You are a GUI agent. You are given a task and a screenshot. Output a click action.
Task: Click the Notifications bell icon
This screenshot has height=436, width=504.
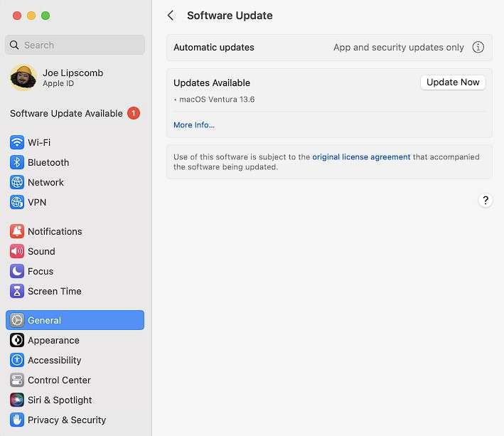(x=17, y=231)
